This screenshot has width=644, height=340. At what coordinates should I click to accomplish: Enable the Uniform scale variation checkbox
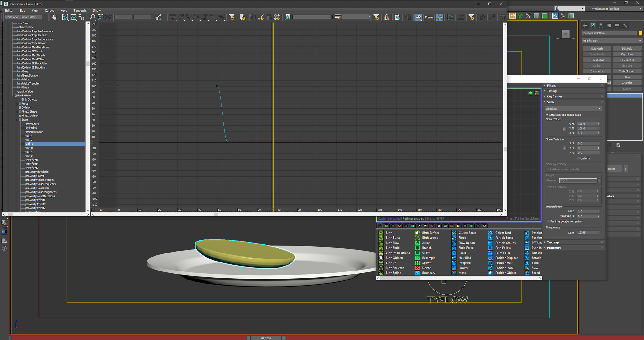[579, 158]
